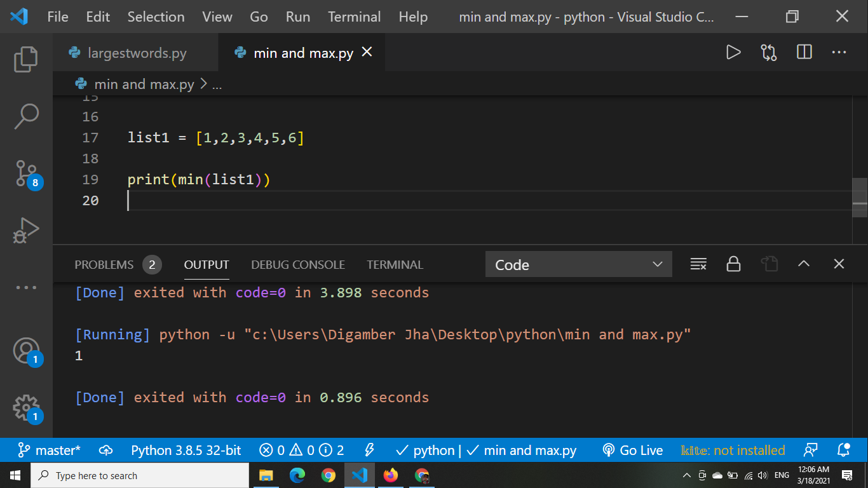Open the Explorer sidebar
This screenshot has width=868, height=488.
pyautogui.click(x=26, y=58)
